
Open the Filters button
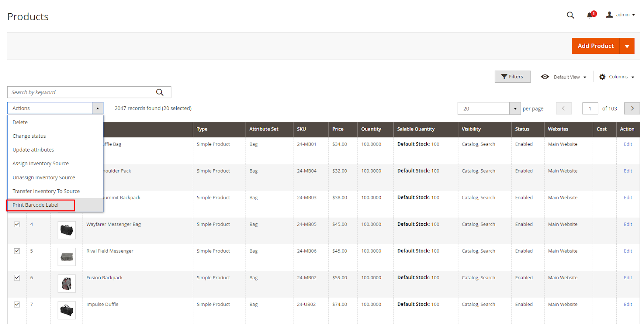(512, 77)
